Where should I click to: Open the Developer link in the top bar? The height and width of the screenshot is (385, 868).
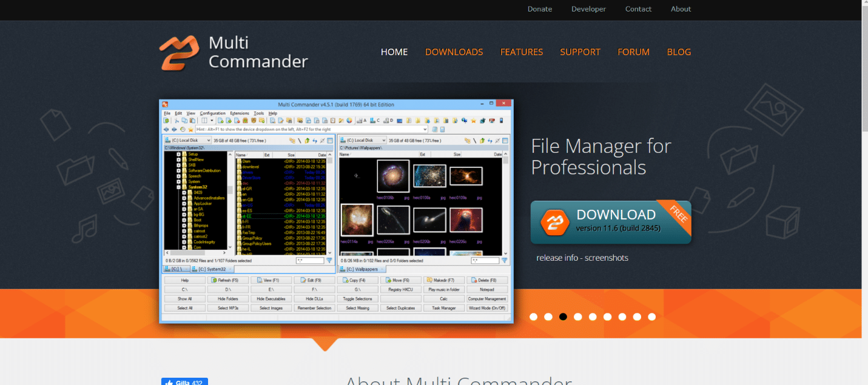pos(588,9)
